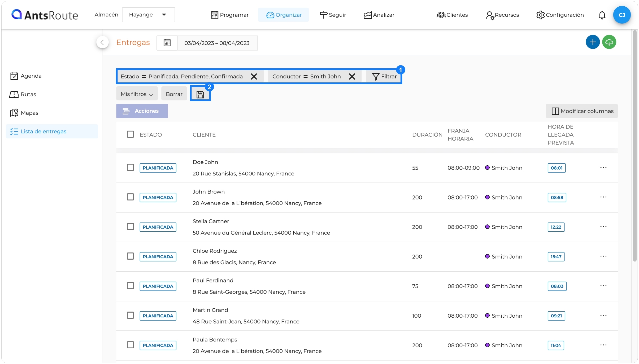
Task: Open the Acciones menu button
Action: coord(142,111)
